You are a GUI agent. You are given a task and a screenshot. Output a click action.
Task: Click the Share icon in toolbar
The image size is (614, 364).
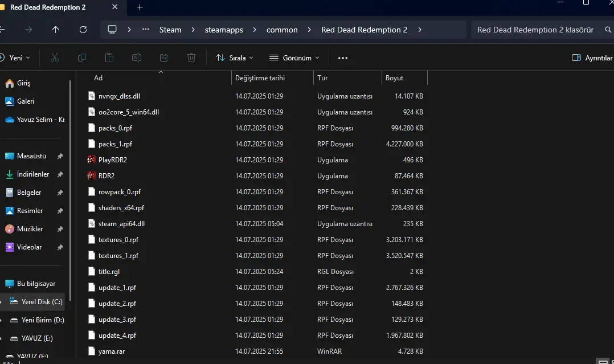coord(164,58)
